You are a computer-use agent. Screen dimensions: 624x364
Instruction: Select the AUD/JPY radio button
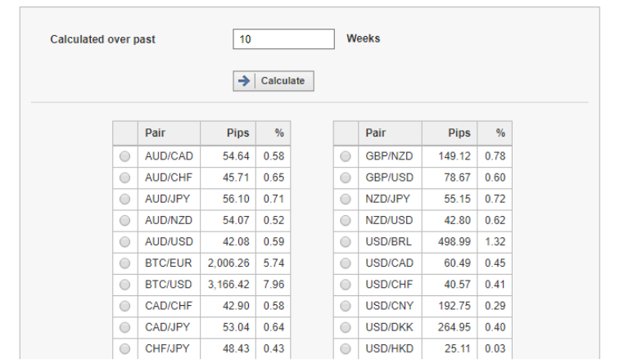click(125, 199)
